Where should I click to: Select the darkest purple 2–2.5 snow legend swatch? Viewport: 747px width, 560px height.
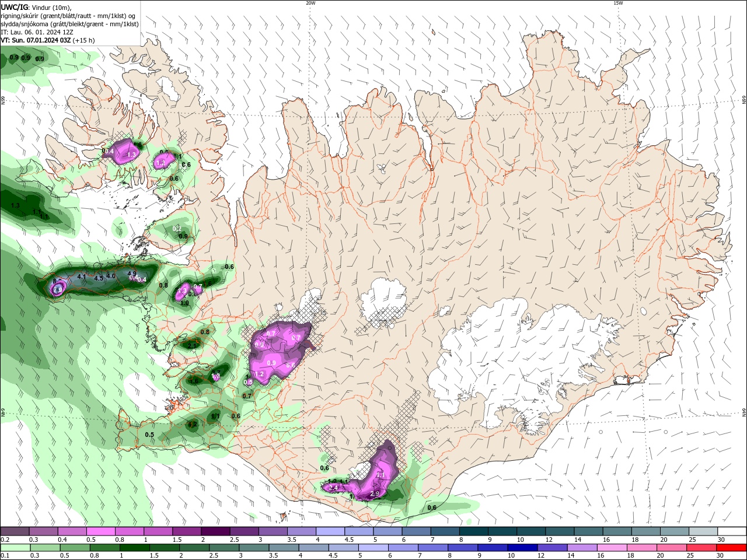(x=215, y=531)
